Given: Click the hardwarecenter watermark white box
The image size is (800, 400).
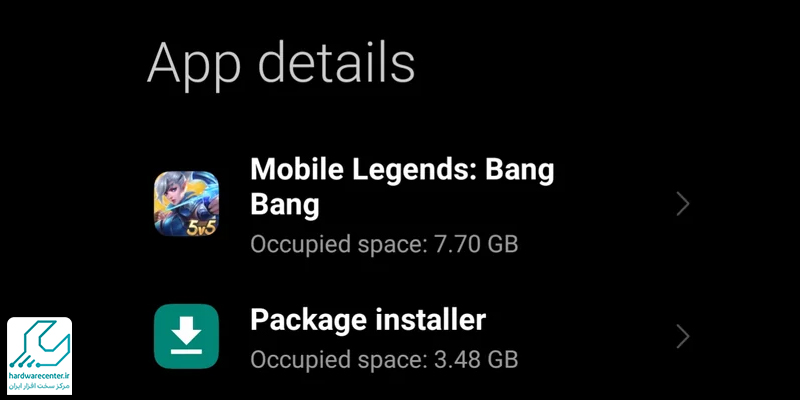Looking at the screenshot, I should pos(39,356).
